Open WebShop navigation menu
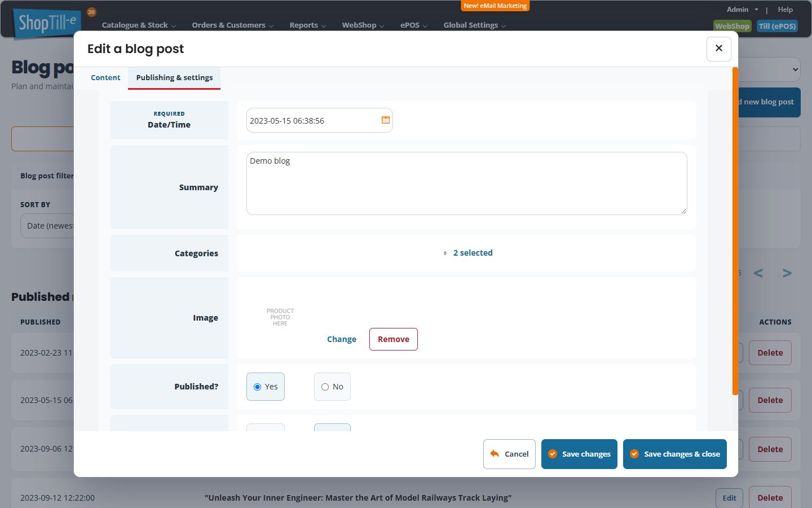This screenshot has height=508, width=812. pyautogui.click(x=363, y=25)
